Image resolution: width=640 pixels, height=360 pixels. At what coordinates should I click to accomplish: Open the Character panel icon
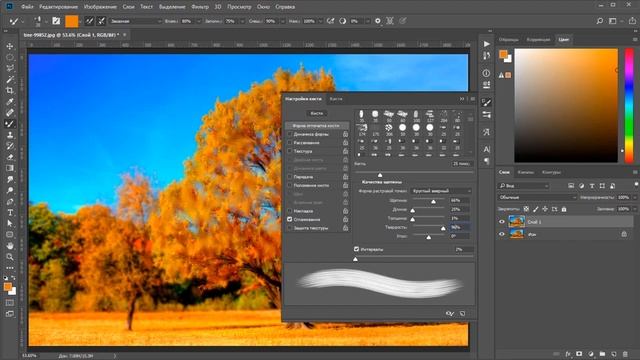click(x=486, y=149)
